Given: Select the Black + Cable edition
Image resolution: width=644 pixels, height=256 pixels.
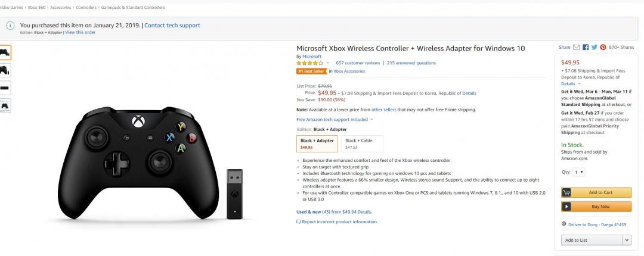Looking at the screenshot, I should [362, 143].
